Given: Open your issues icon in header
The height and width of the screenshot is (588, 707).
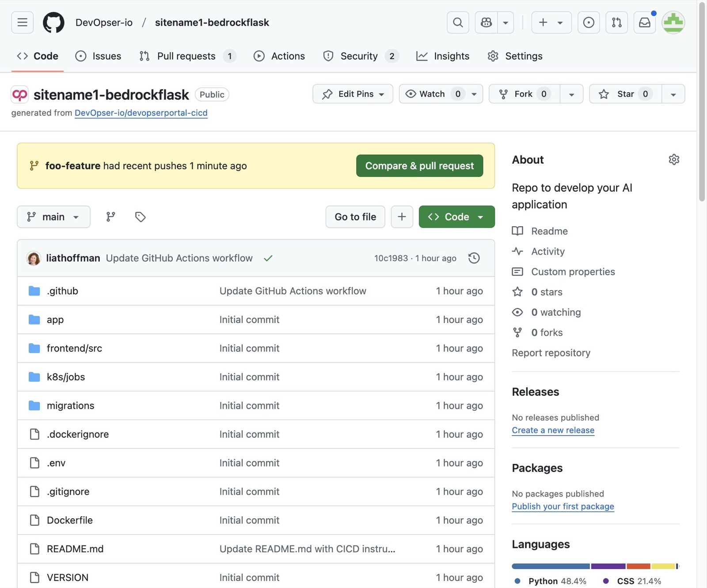Looking at the screenshot, I should [589, 22].
